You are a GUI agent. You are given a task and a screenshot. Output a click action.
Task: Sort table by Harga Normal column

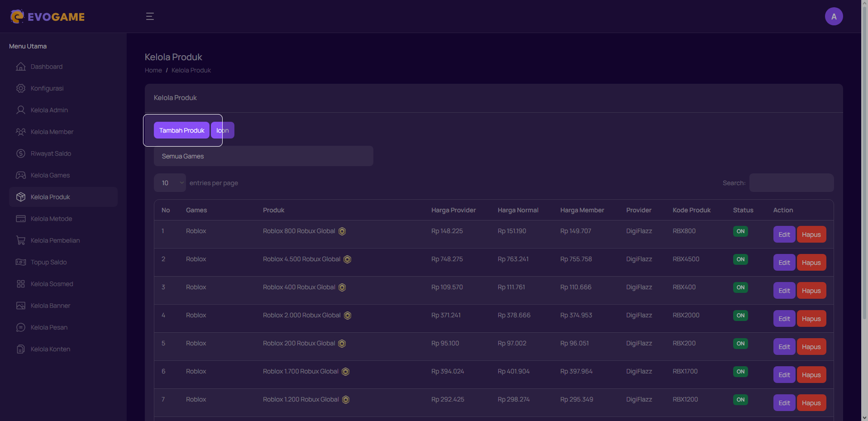tap(518, 210)
